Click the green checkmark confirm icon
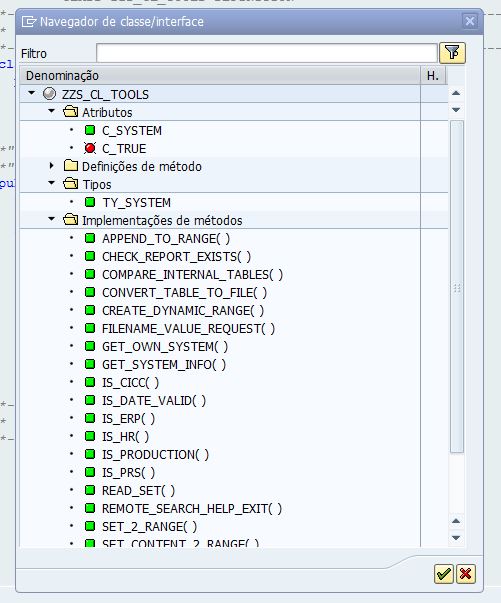 [444, 574]
